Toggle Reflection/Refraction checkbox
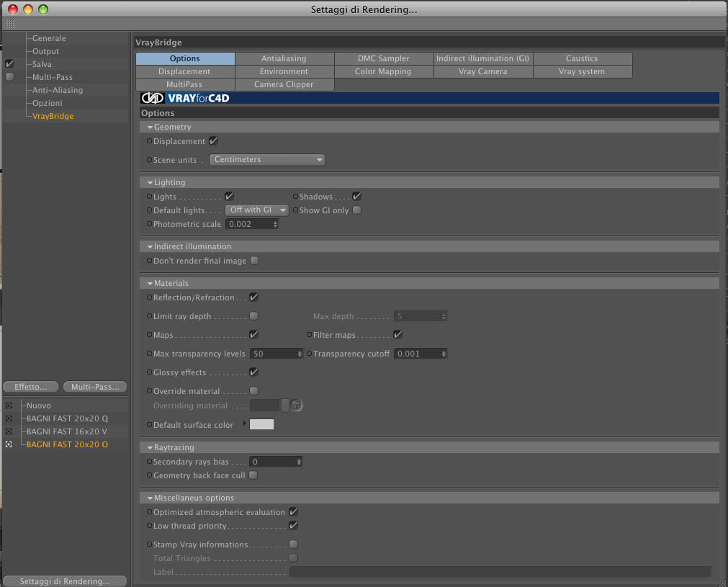 click(254, 297)
